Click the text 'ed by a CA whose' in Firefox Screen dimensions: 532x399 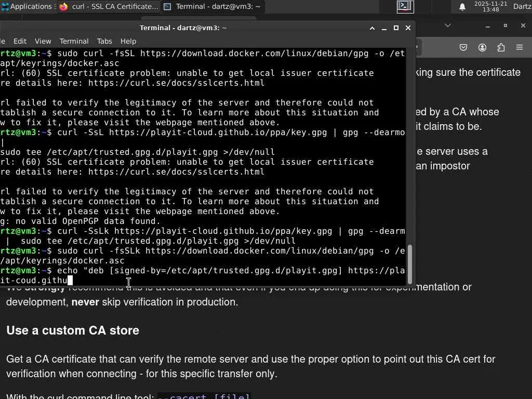point(457,112)
